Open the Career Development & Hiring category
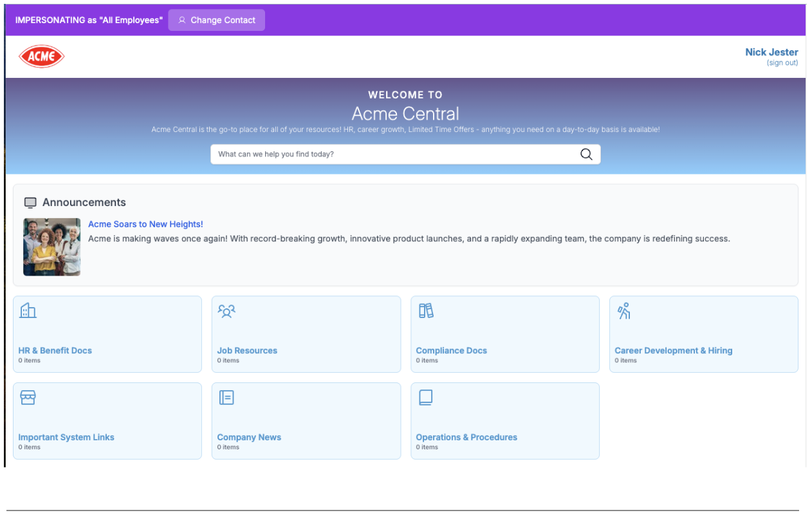Viewport: 812px width, 515px height. tap(704, 334)
